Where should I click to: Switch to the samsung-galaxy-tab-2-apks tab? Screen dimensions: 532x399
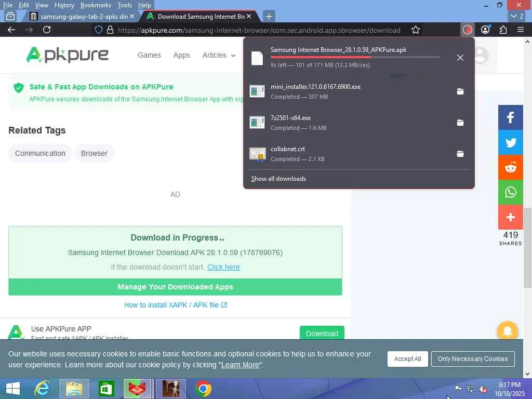point(81,16)
